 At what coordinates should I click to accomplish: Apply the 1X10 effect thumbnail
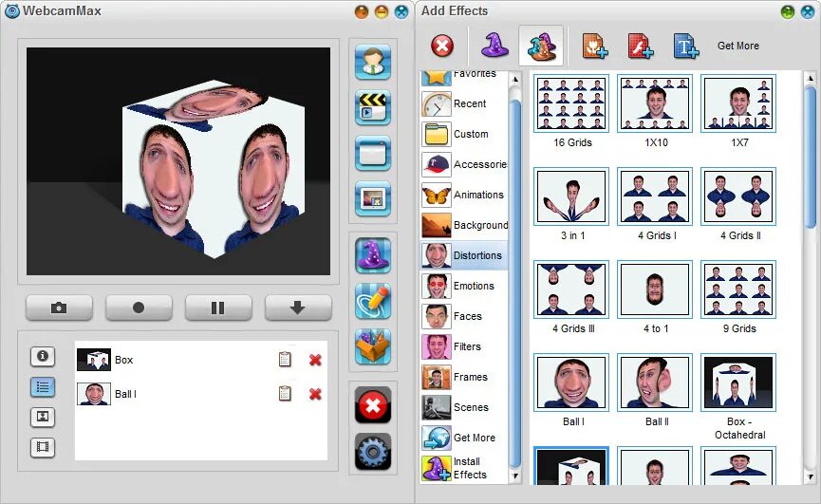(655, 103)
